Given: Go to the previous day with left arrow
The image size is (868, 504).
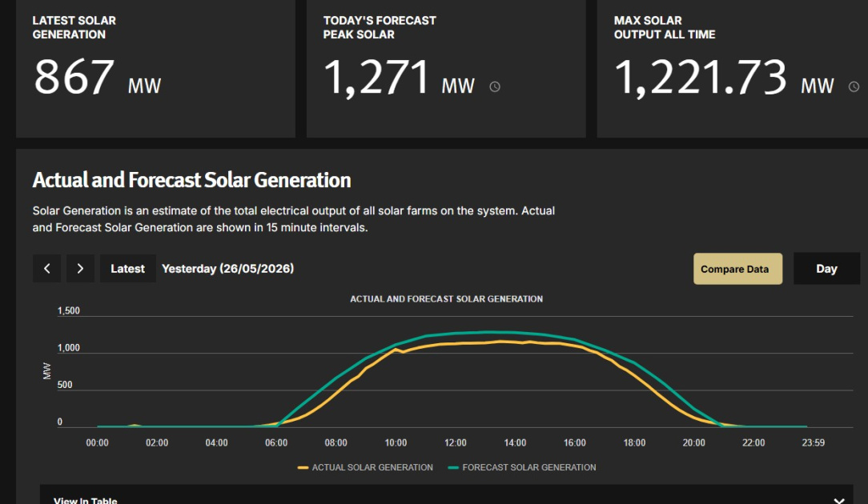Looking at the screenshot, I should pyautogui.click(x=46, y=268).
